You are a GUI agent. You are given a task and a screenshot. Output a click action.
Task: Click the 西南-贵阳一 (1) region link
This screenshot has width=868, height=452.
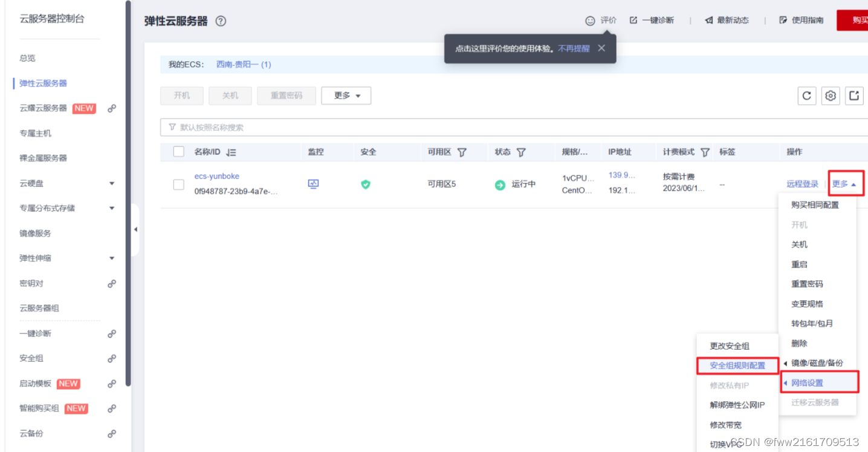[x=244, y=64]
